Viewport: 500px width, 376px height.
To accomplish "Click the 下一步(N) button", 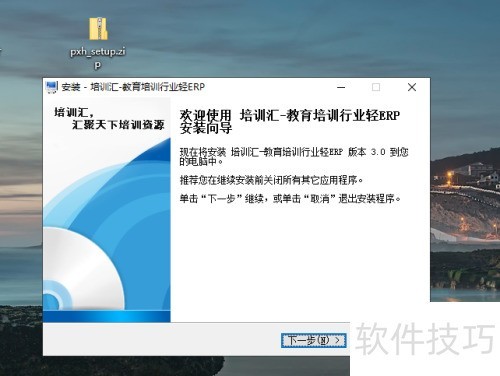I will point(314,340).
